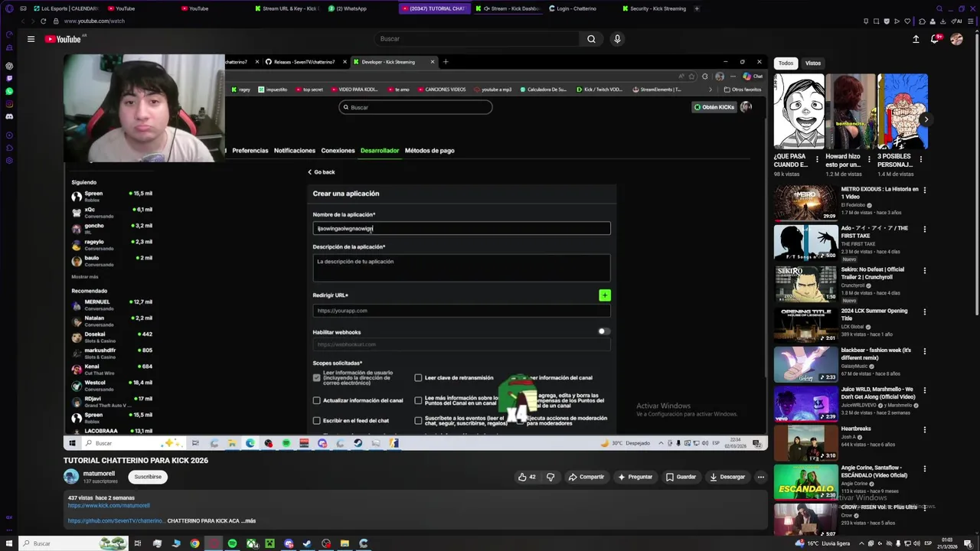Click the Suscribirse button

(148, 477)
